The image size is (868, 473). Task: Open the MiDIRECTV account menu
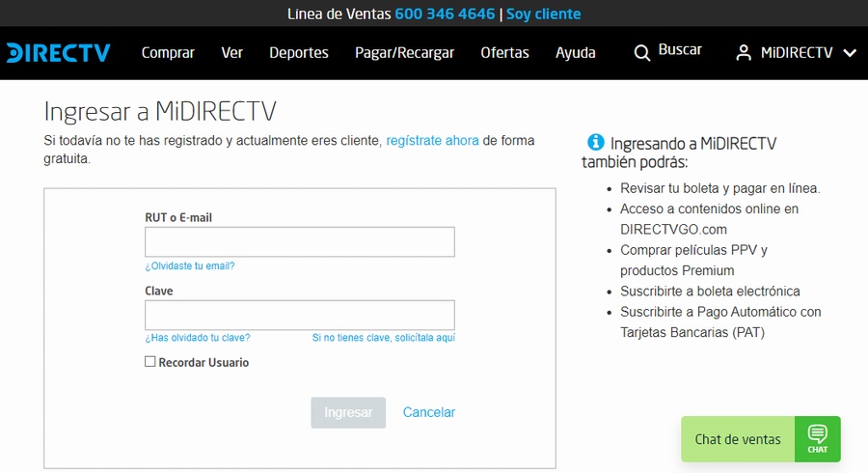tap(797, 53)
